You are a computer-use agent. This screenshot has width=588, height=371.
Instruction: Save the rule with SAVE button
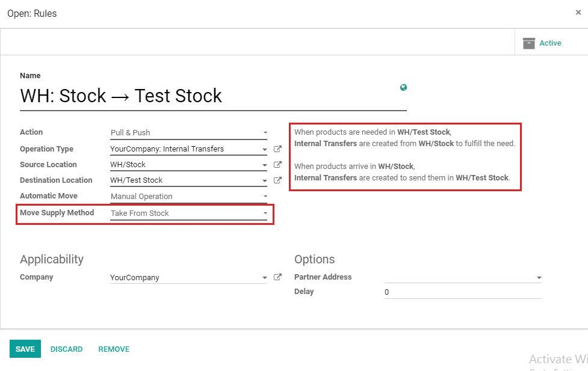tap(25, 349)
